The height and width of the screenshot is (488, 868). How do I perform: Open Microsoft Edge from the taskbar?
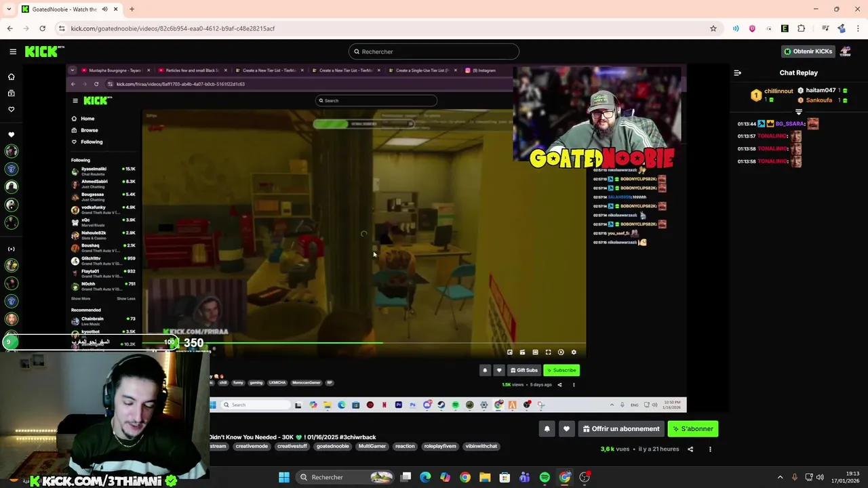(x=425, y=477)
